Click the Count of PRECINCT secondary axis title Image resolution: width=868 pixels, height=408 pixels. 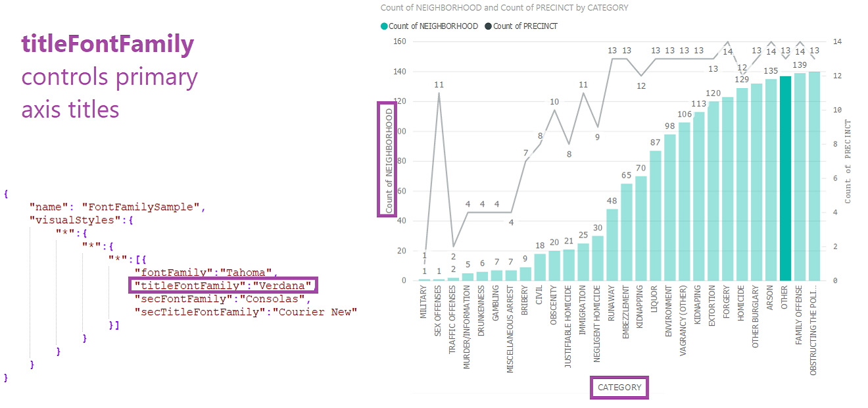849,161
